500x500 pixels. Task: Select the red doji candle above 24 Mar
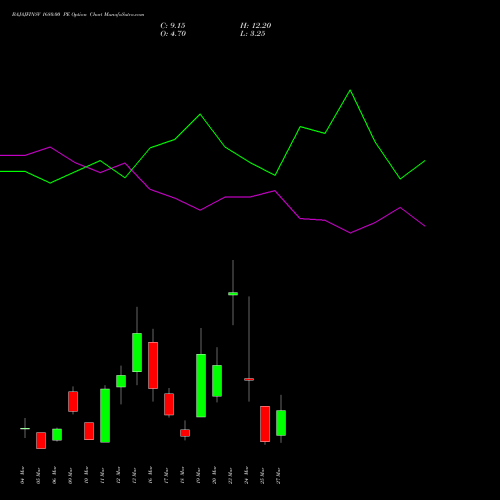tap(249, 379)
